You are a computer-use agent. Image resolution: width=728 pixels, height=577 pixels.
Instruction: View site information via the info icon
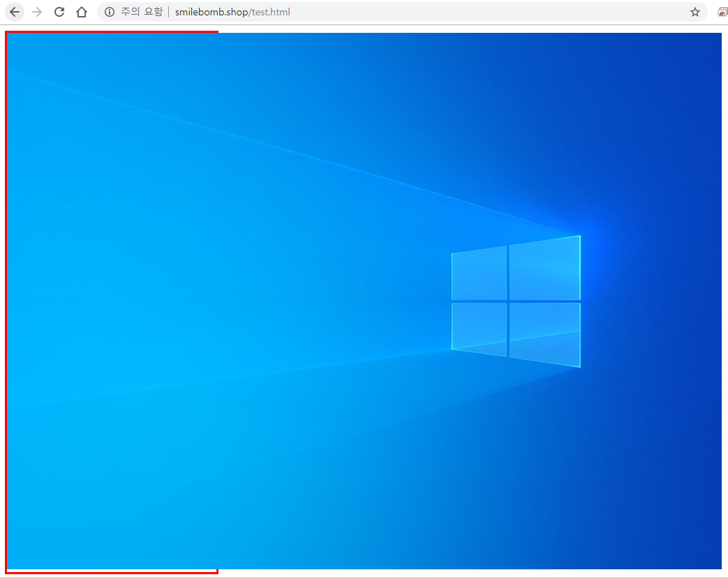[x=110, y=12]
